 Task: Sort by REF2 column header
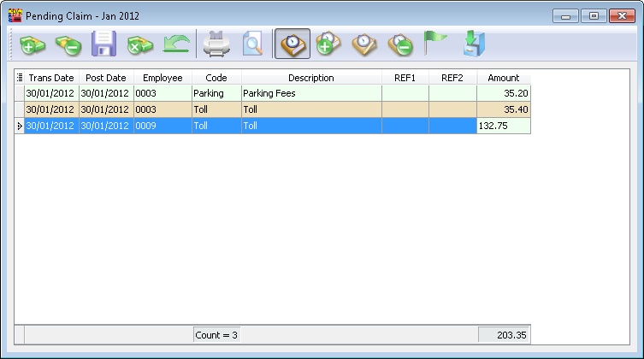coord(452,78)
